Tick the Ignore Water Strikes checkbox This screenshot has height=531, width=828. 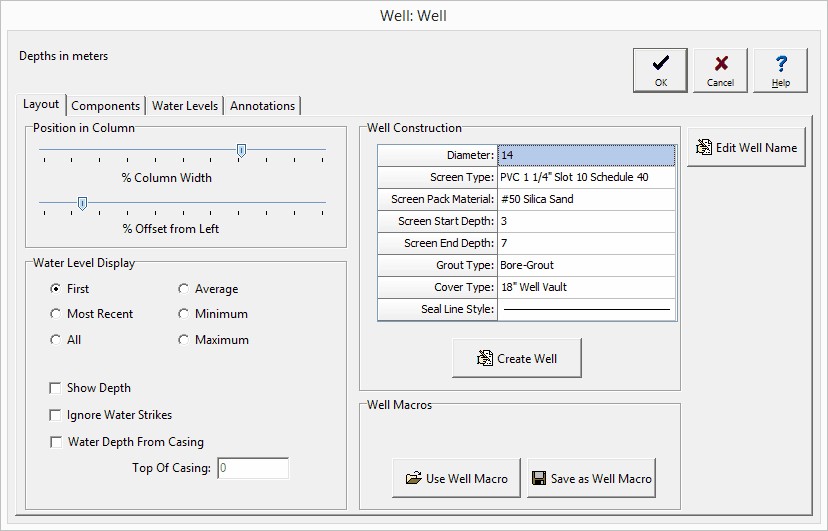tap(56, 415)
